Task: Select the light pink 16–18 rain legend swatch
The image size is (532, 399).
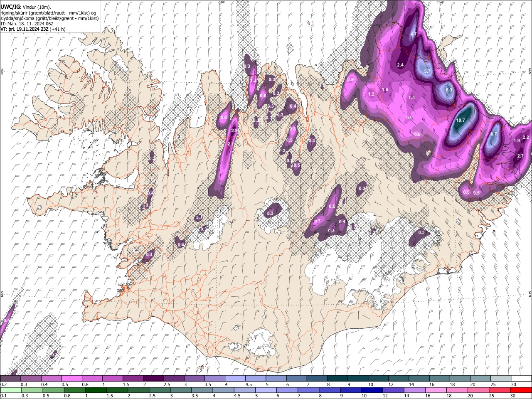Action: coord(436,390)
